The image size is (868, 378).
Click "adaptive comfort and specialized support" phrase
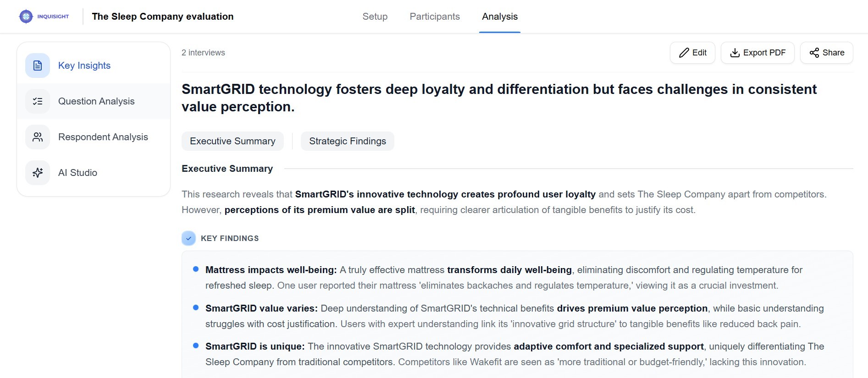pyautogui.click(x=608, y=346)
